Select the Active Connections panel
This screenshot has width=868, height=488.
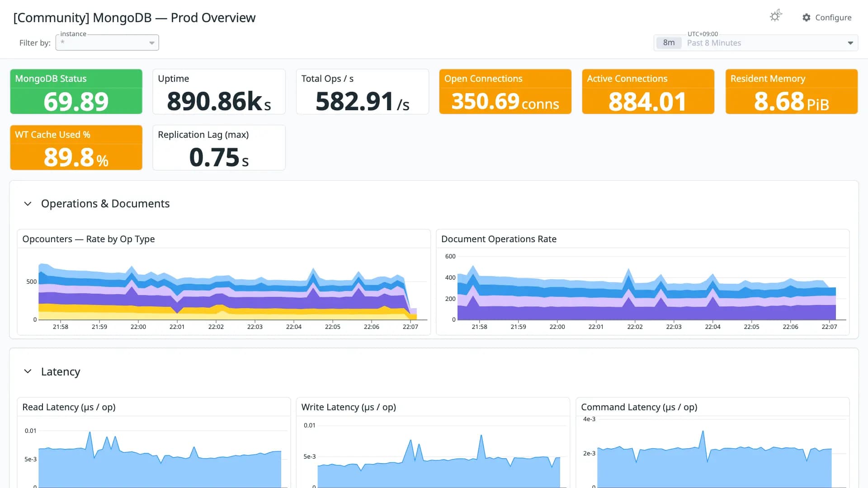[648, 91]
